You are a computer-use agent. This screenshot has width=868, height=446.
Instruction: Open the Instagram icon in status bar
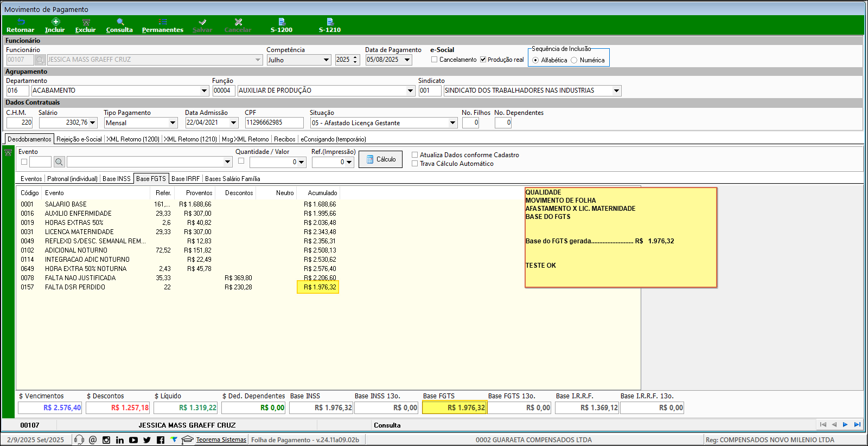point(106,439)
